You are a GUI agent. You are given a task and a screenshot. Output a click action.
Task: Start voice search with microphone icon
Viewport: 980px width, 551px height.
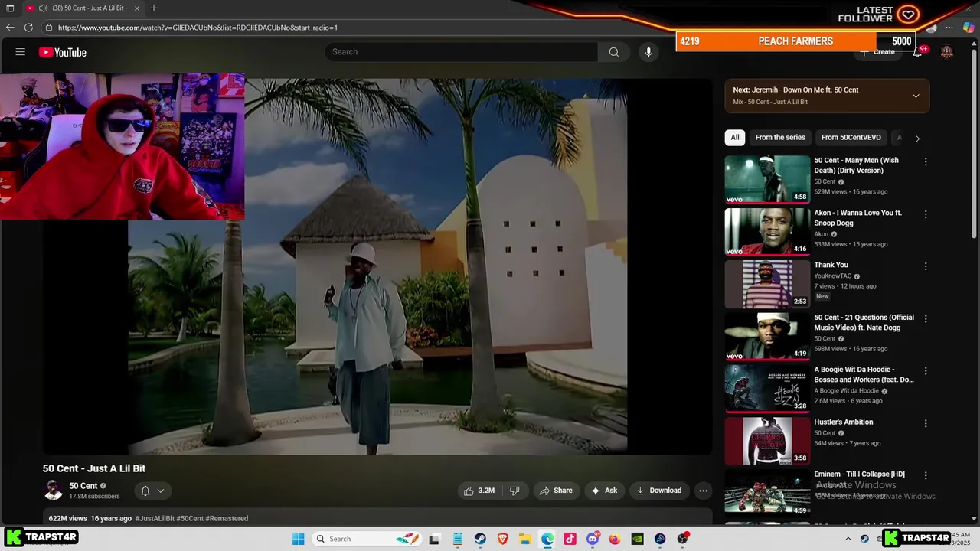(x=648, y=52)
